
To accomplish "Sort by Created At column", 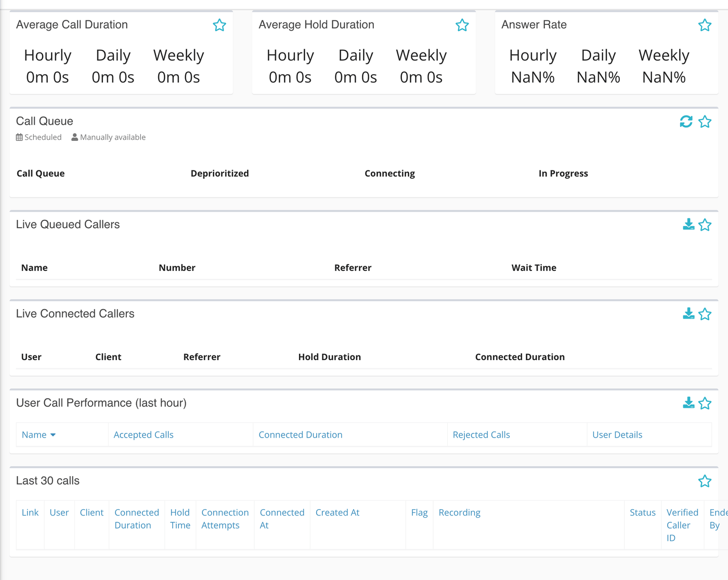I will [x=337, y=512].
